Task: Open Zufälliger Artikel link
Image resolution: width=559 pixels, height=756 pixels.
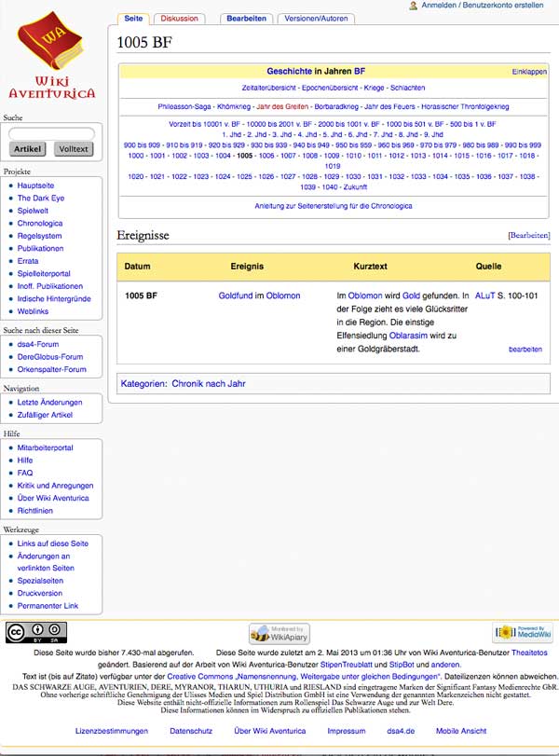Action: pyautogui.click(x=45, y=415)
